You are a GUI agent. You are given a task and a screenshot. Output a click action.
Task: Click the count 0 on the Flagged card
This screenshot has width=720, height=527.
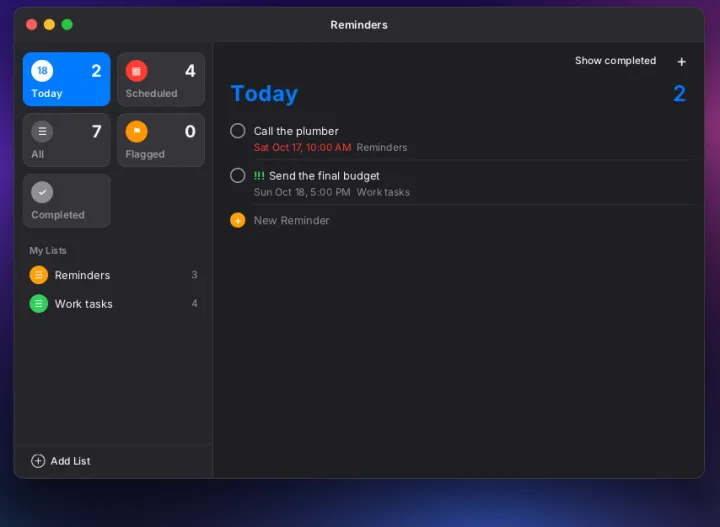click(x=190, y=132)
